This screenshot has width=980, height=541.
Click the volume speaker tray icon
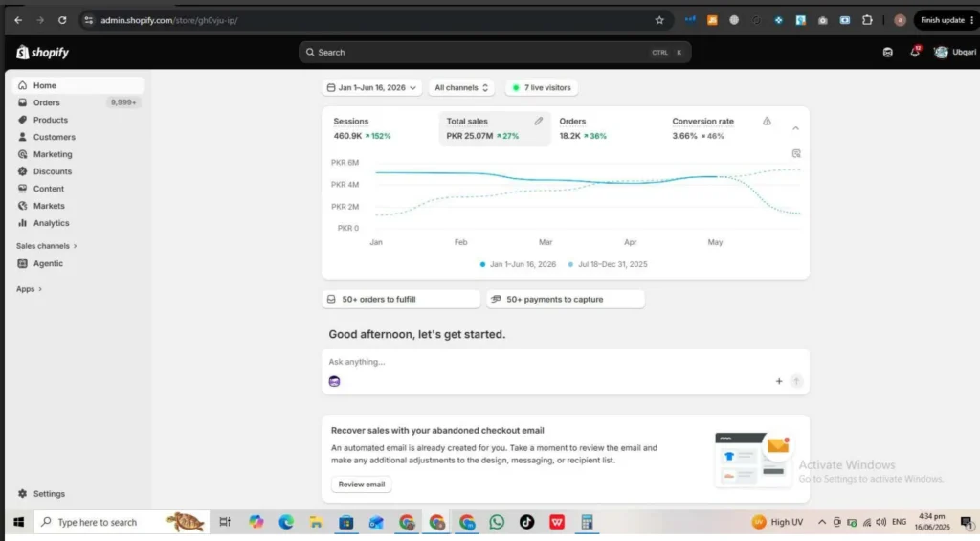point(881,522)
